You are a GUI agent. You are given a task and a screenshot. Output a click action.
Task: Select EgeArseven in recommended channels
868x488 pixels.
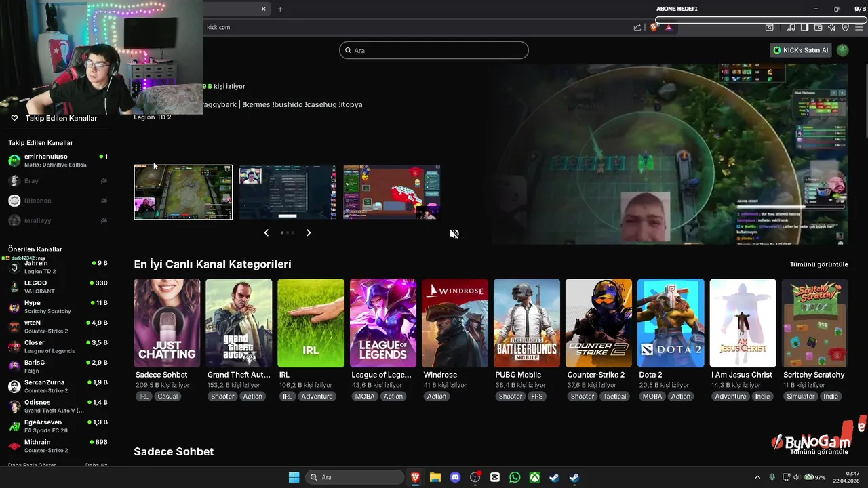pos(58,426)
